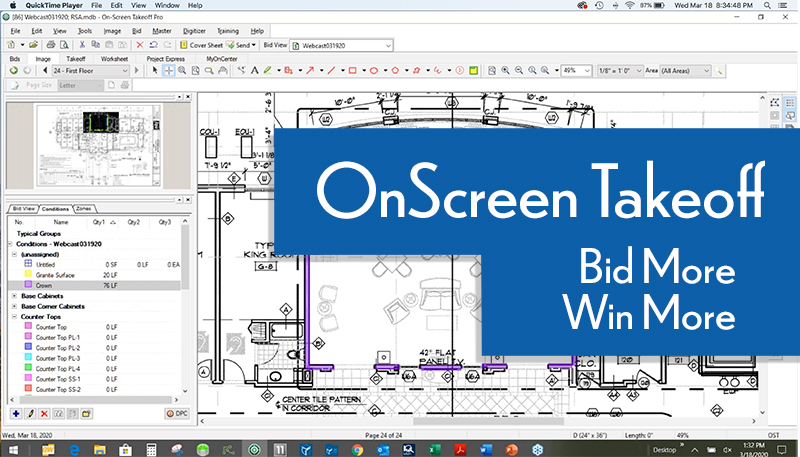Copy using the copy toolbar icon
The image size is (800, 457).
click(x=95, y=45)
